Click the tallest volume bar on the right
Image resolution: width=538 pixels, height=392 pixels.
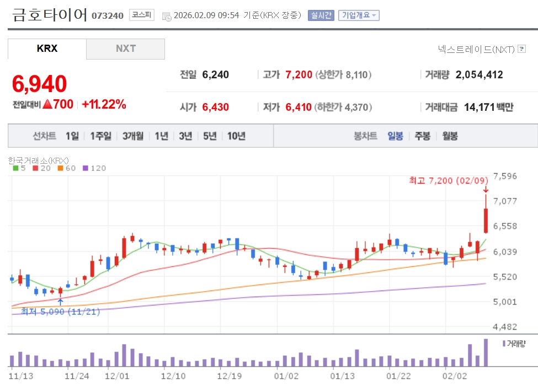point(486,352)
